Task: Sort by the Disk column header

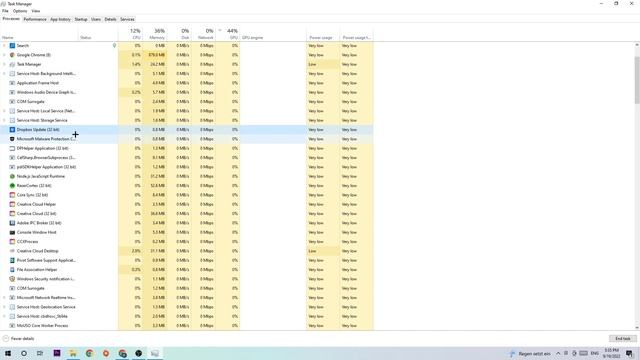Action: (x=179, y=34)
